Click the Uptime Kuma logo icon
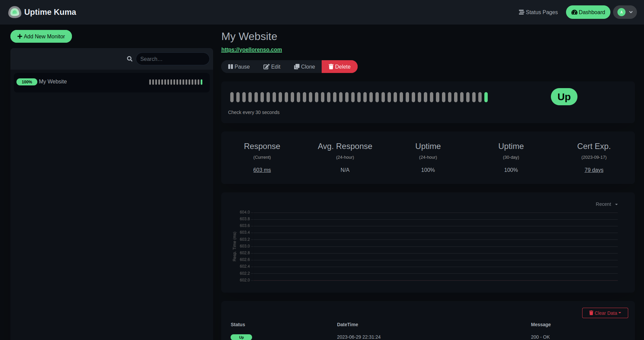Image resolution: width=644 pixels, height=340 pixels. [x=14, y=12]
